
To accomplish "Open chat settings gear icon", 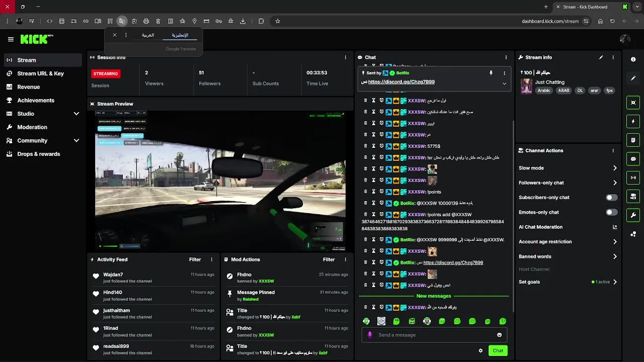I will tap(480, 350).
